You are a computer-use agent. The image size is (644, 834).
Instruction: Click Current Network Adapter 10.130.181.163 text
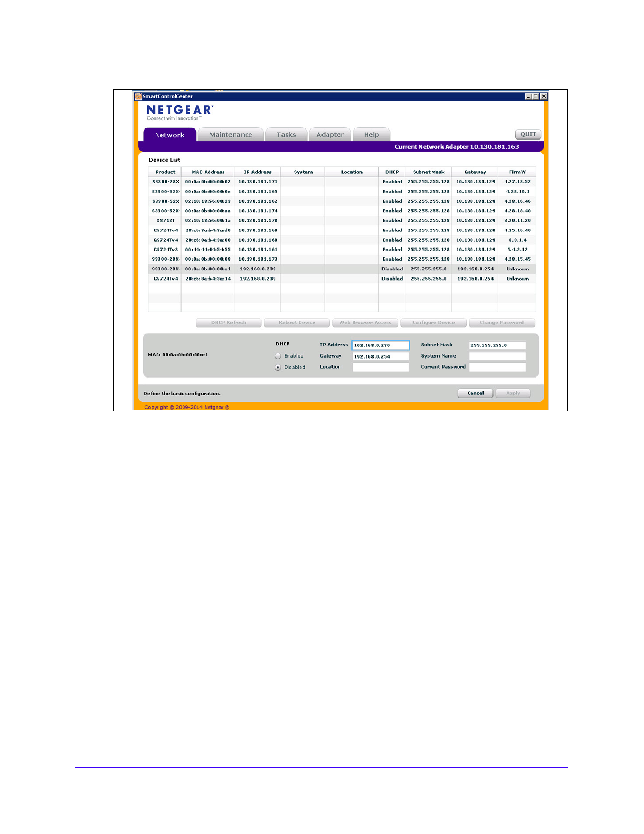pos(457,147)
